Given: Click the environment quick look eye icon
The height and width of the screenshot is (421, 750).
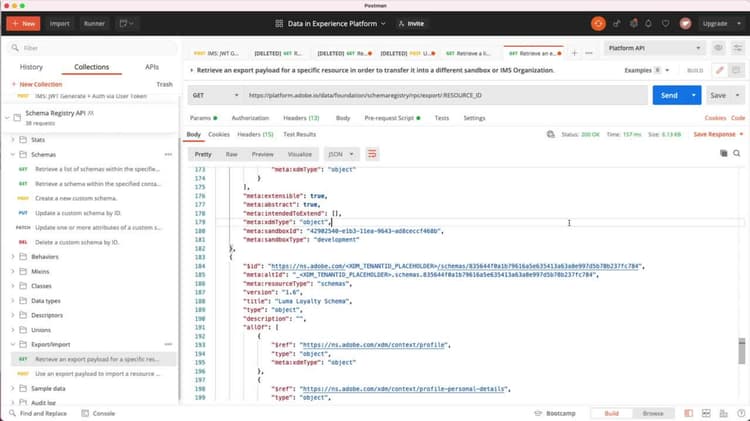Looking at the screenshot, I should pos(718,48).
